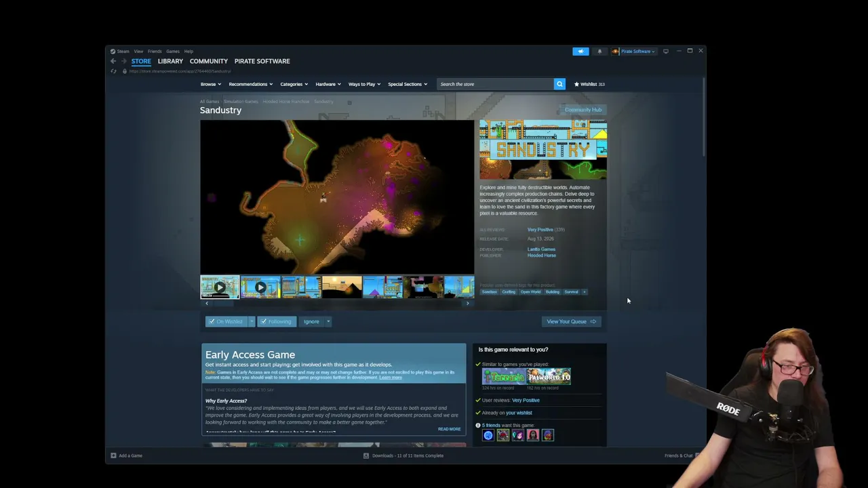868x488 pixels.
Task: Open the third friend's avatar who wants this game
Action: [518, 435]
